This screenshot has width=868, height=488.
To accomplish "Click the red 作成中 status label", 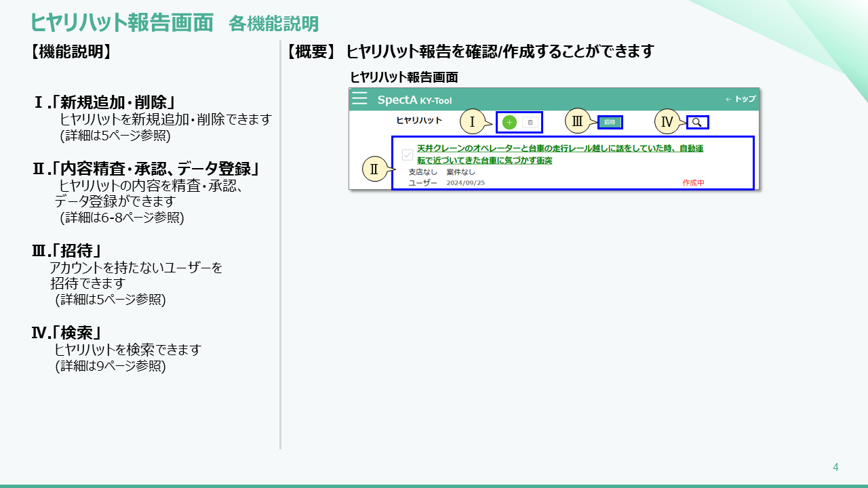I will (x=693, y=183).
